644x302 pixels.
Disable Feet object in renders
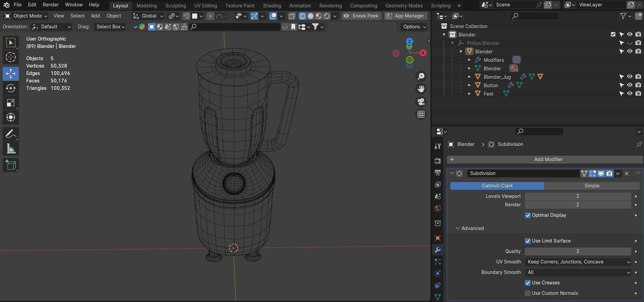638,94
